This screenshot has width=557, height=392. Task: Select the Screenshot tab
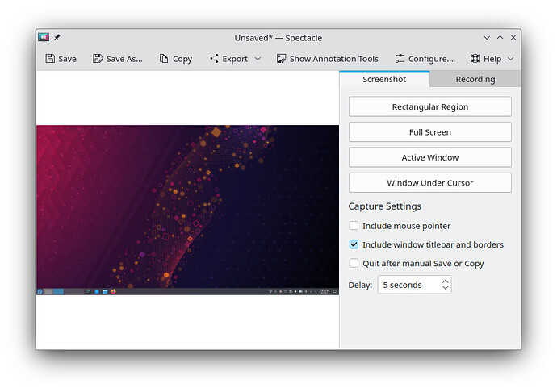(384, 79)
